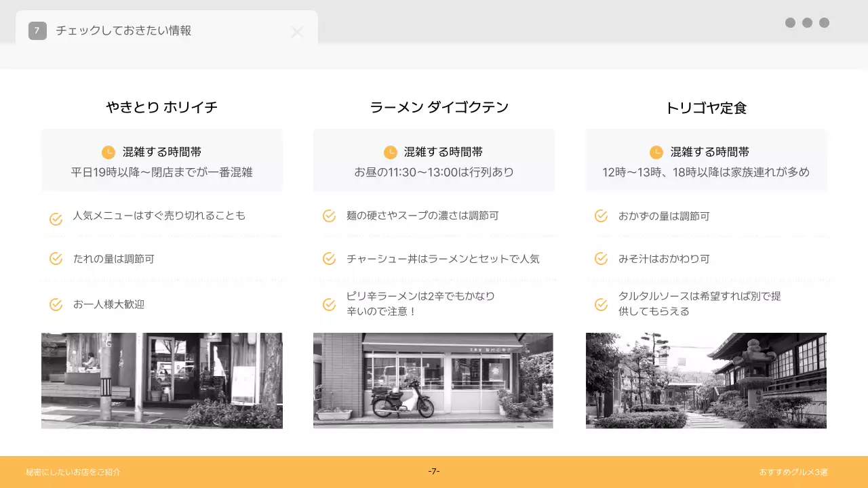Click the middle gray dot at top right
868x488 pixels.
[x=807, y=22]
